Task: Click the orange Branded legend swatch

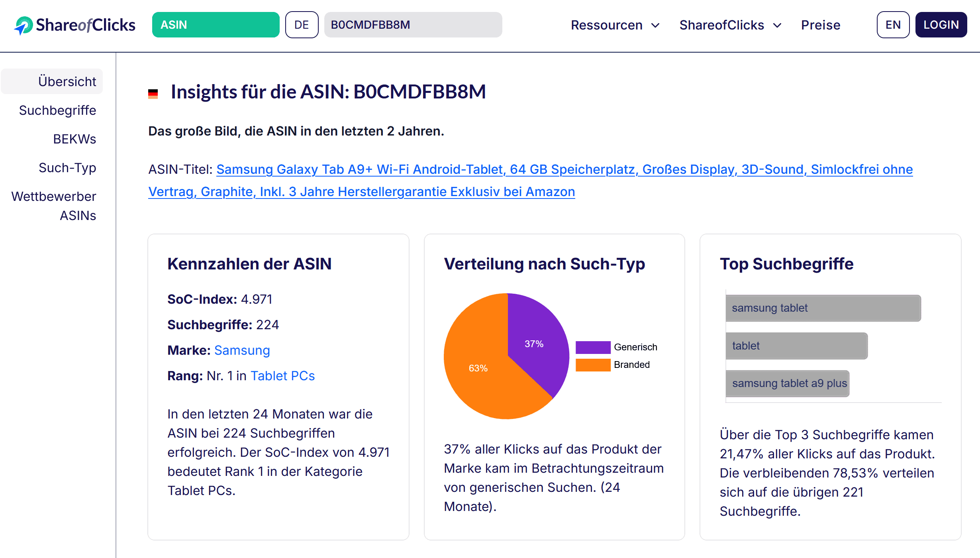Action: tap(593, 365)
